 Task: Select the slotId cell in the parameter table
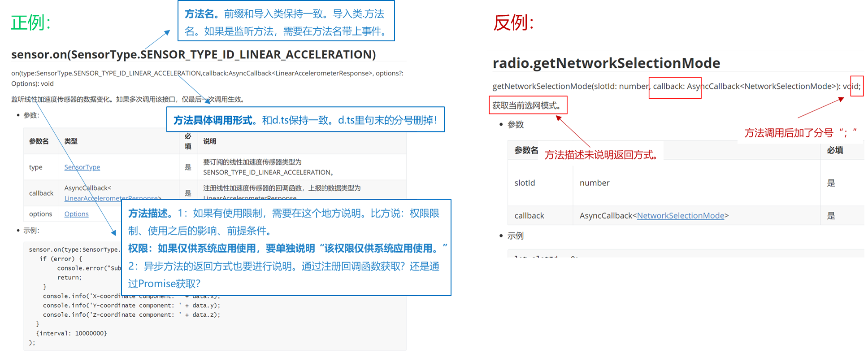click(x=525, y=183)
